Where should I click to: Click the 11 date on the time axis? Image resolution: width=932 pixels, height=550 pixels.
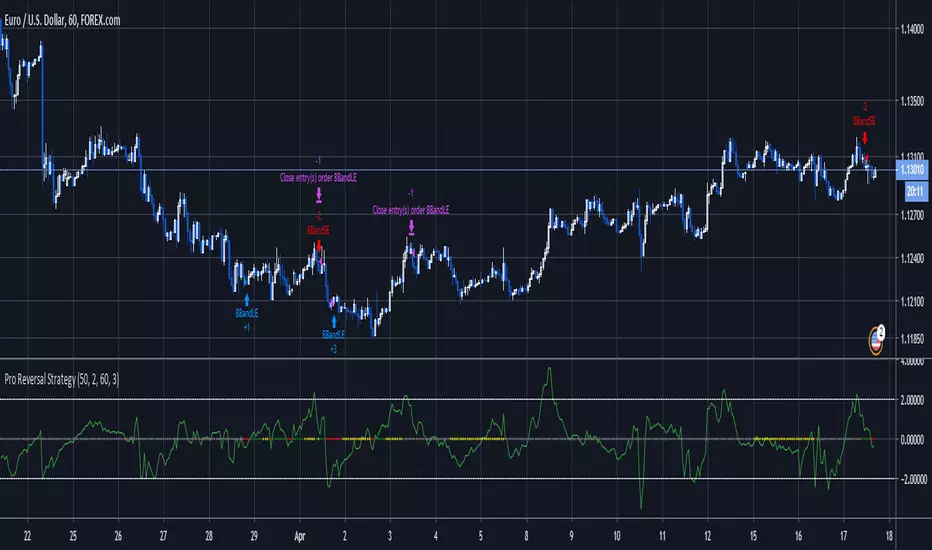[662, 536]
